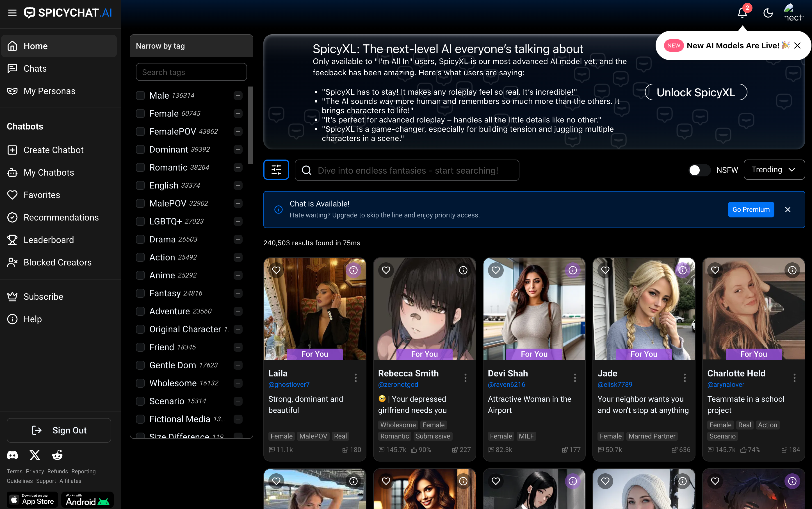Open the Trending sort dropdown
Viewport: 812px width, 509px height.
(x=774, y=170)
